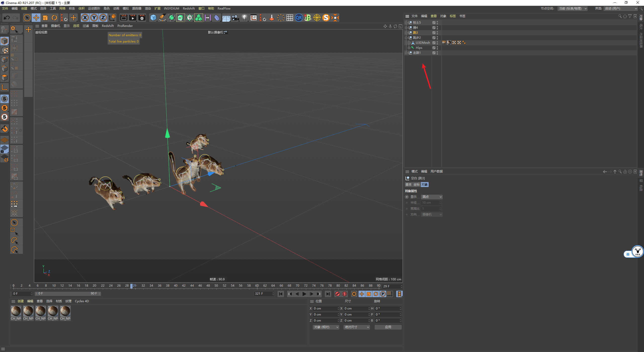Toggle visibility dots of 走路1 object

pos(437,53)
